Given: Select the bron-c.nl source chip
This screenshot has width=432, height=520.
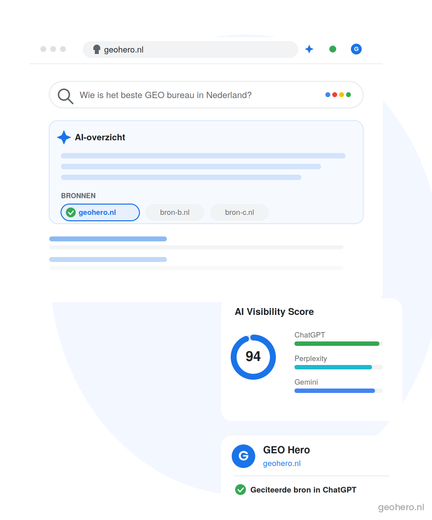Looking at the screenshot, I should [239, 212].
